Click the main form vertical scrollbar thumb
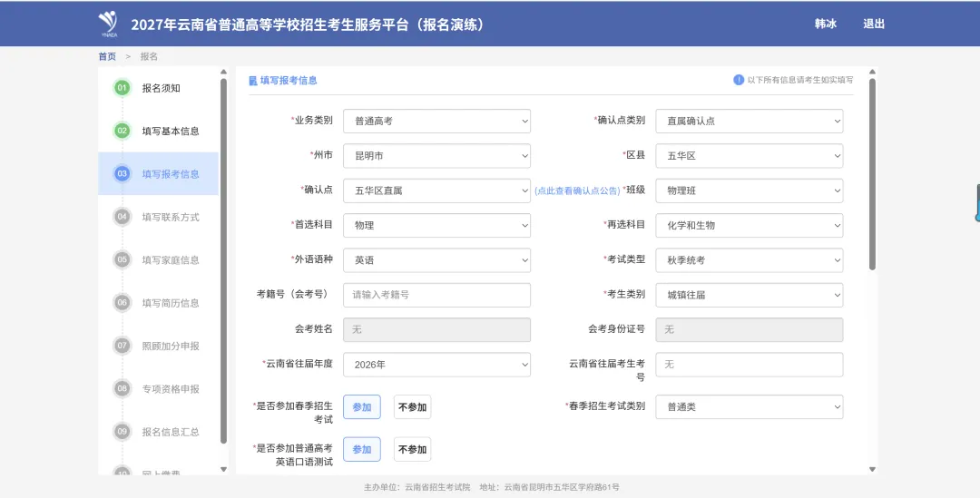The image size is (980, 498). pyautogui.click(x=873, y=174)
